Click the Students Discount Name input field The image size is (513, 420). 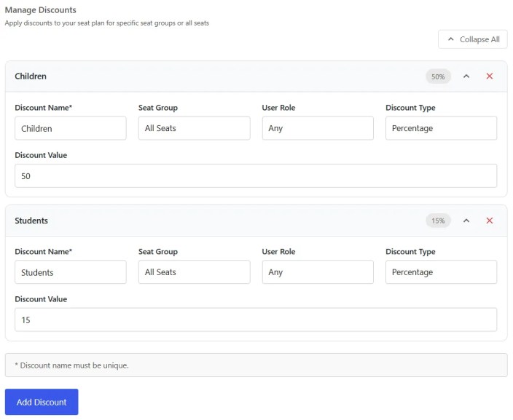(71, 272)
